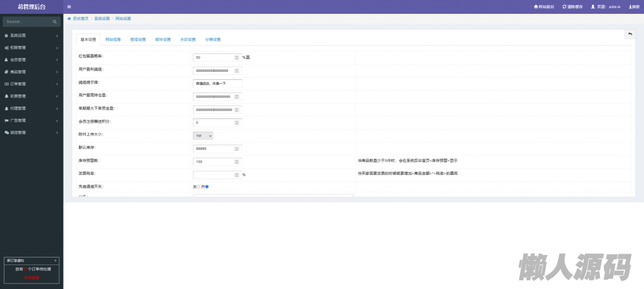Screen dimensions: 644x289
Task: Switch to the 水印设置 tab
Action: point(188,40)
